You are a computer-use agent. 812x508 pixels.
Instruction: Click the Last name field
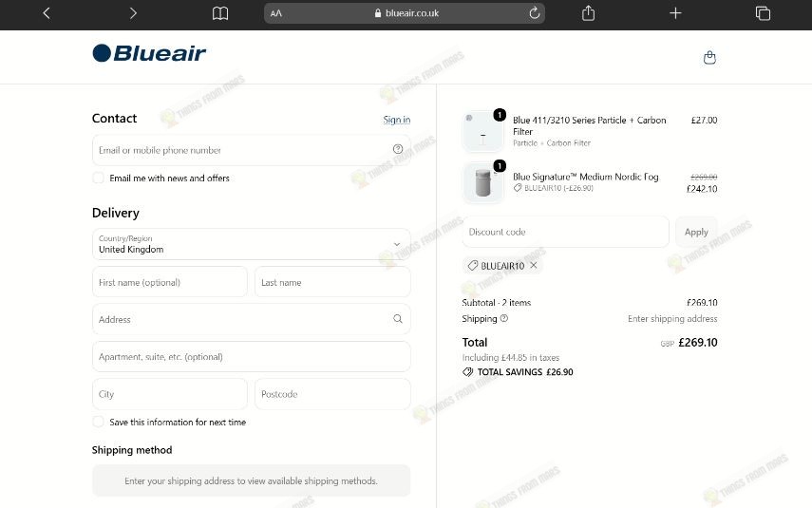pyautogui.click(x=332, y=282)
